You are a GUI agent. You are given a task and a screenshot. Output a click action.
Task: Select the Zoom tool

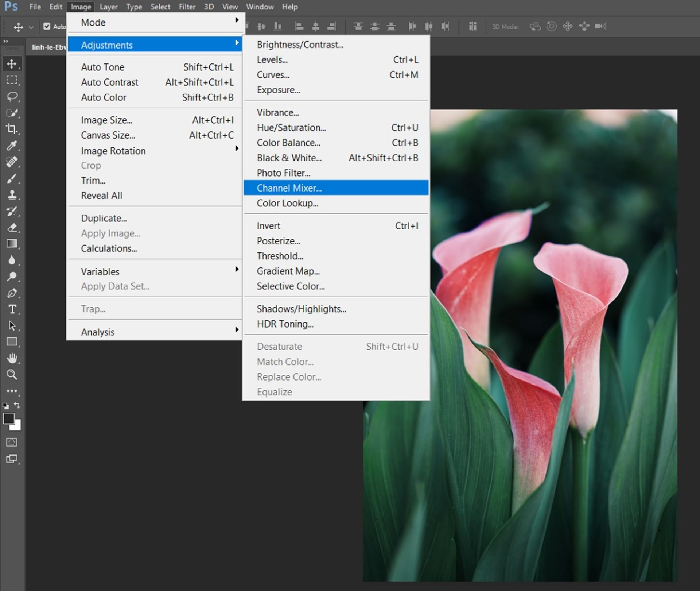coord(12,375)
